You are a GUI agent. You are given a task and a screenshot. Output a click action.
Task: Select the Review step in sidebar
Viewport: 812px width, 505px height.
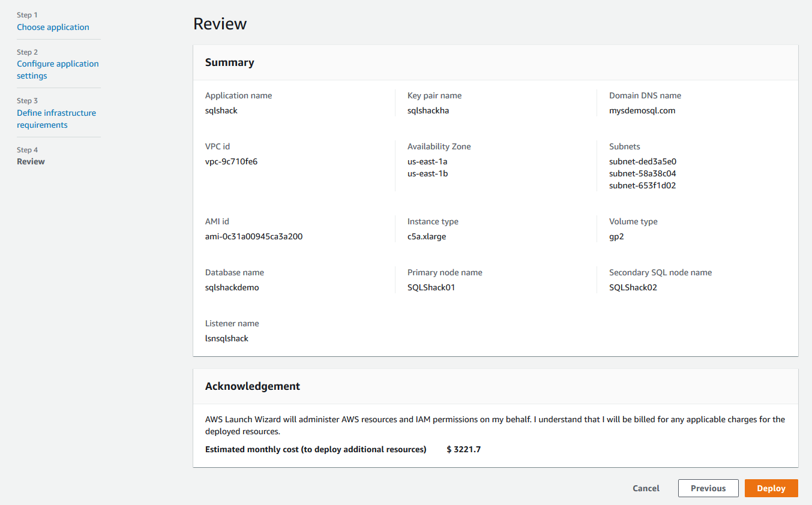(31, 161)
